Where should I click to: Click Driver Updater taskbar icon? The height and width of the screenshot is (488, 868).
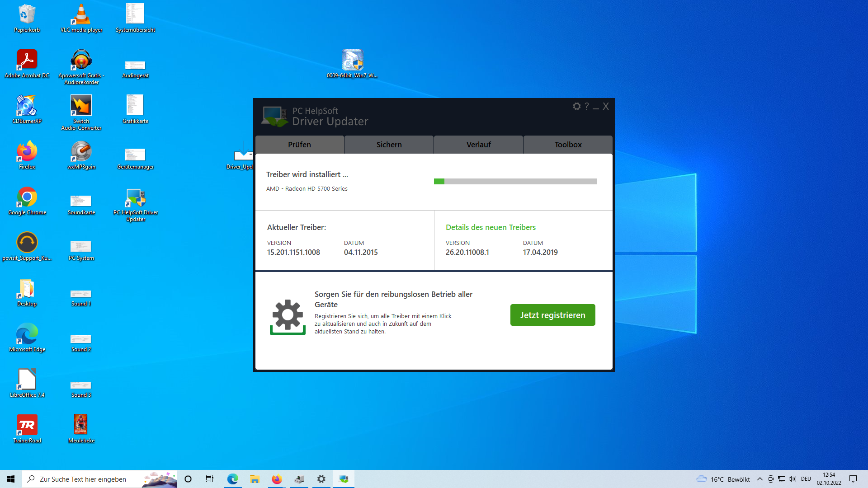coord(344,479)
